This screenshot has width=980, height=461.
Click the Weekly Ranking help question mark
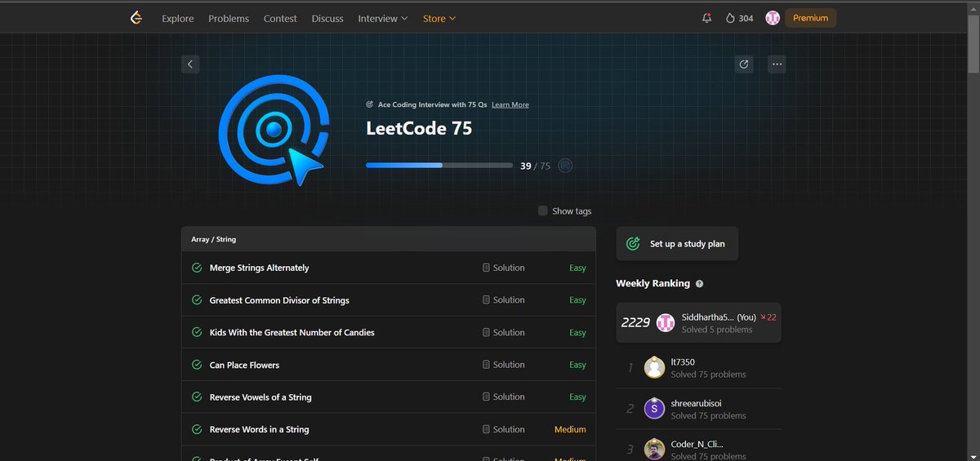tap(699, 284)
